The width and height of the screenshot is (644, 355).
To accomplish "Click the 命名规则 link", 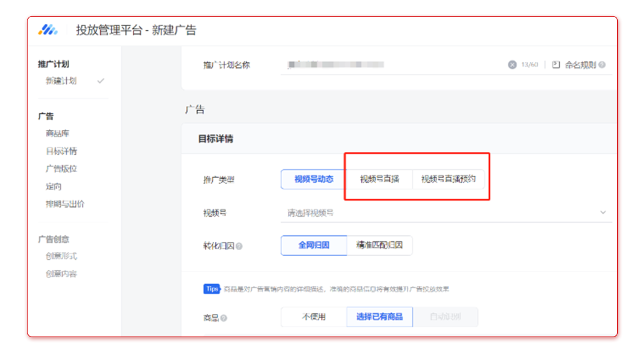I will tap(581, 65).
